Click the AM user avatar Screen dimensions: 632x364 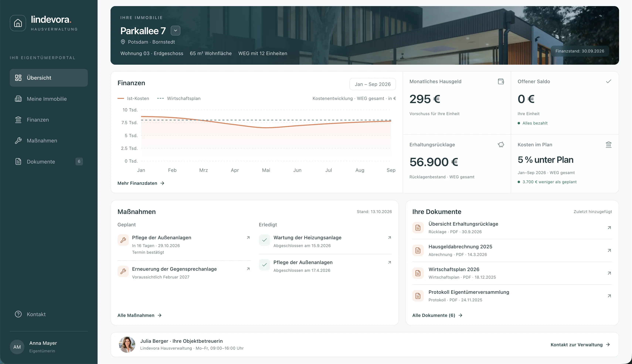(17, 347)
